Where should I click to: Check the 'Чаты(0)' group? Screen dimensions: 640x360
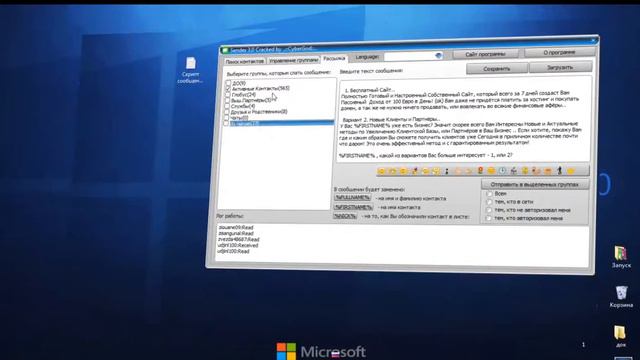pyautogui.click(x=227, y=118)
